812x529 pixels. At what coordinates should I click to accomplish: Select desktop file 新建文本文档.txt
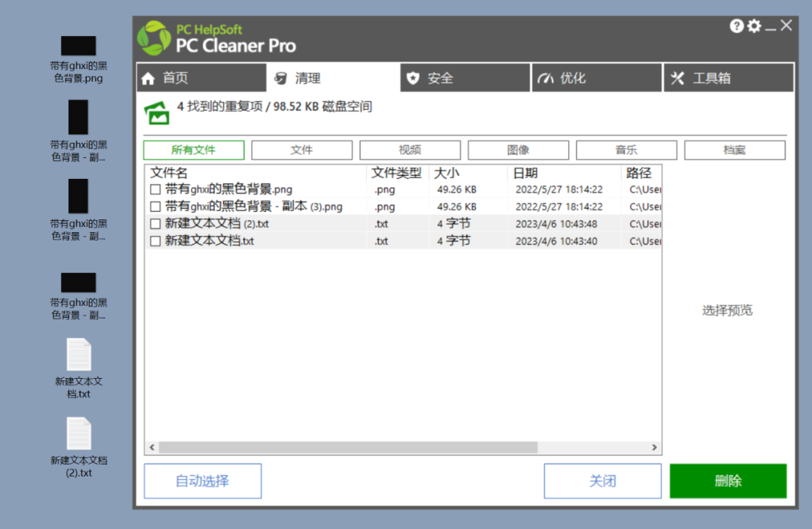79,368
